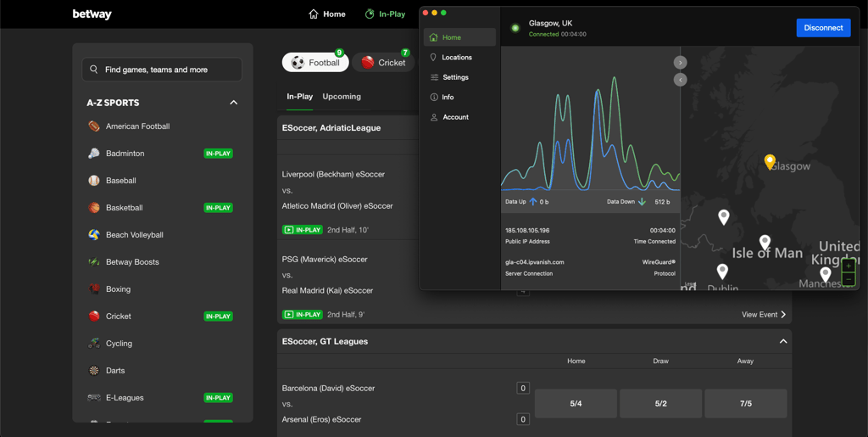The height and width of the screenshot is (437, 868).
Task: Click the Darts board icon
Action: pyautogui.click(x=94, y=370)
